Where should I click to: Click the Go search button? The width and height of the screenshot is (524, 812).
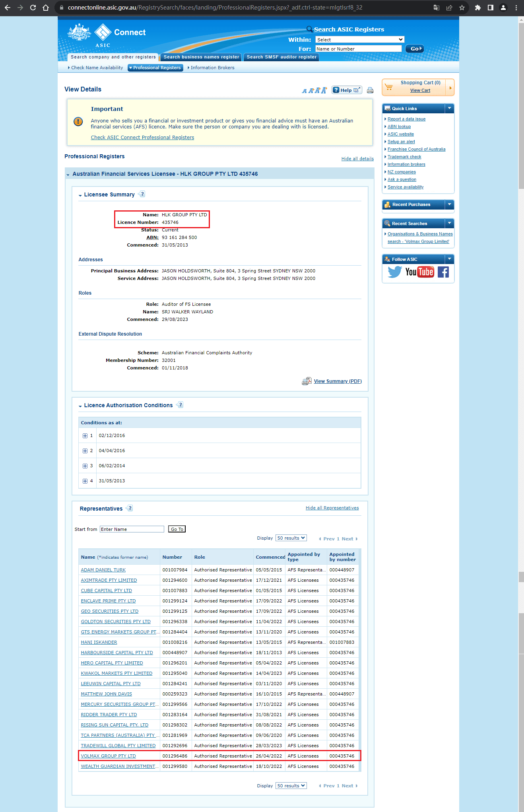tap(414, 49)
